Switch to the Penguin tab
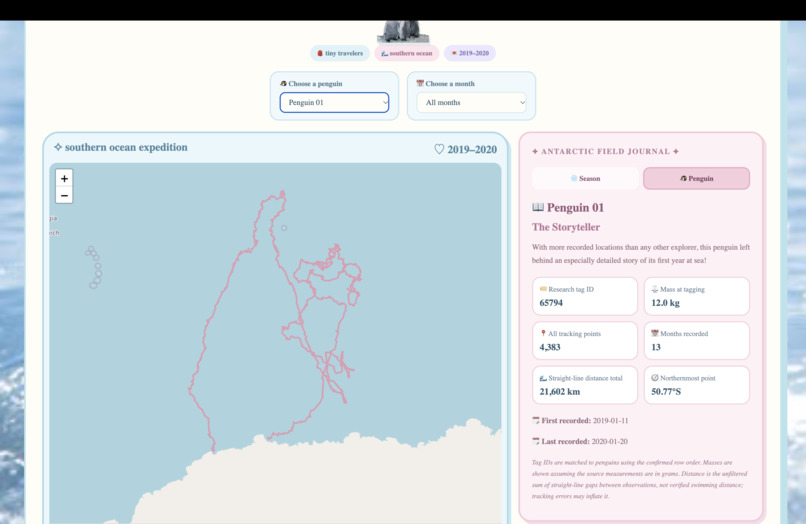 [697, 178]
